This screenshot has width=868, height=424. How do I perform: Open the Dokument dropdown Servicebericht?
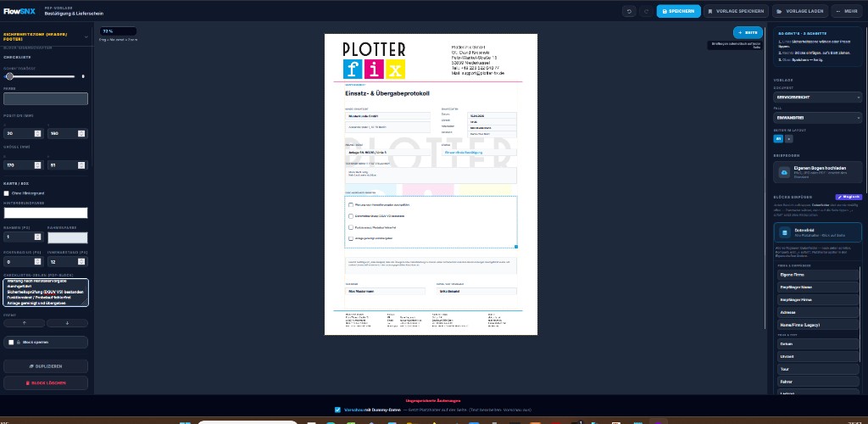[818, 97]
